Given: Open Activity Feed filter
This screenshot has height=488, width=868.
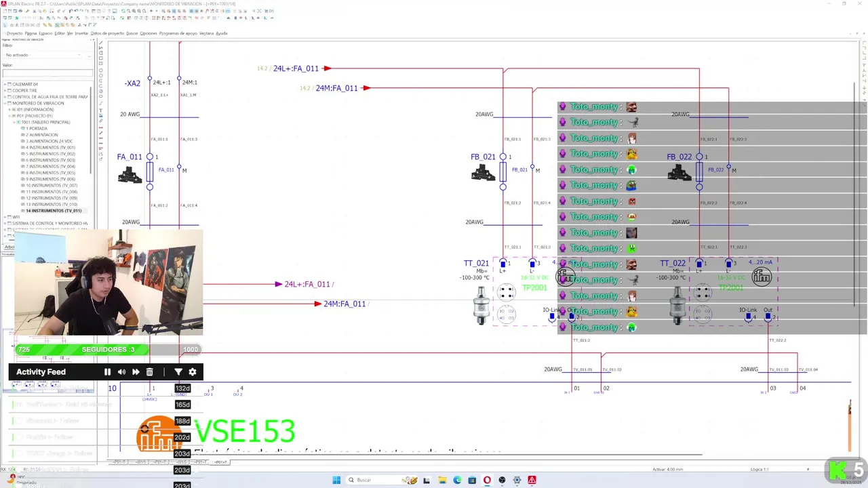Looking at the screenshot, I should pos(178,371).
